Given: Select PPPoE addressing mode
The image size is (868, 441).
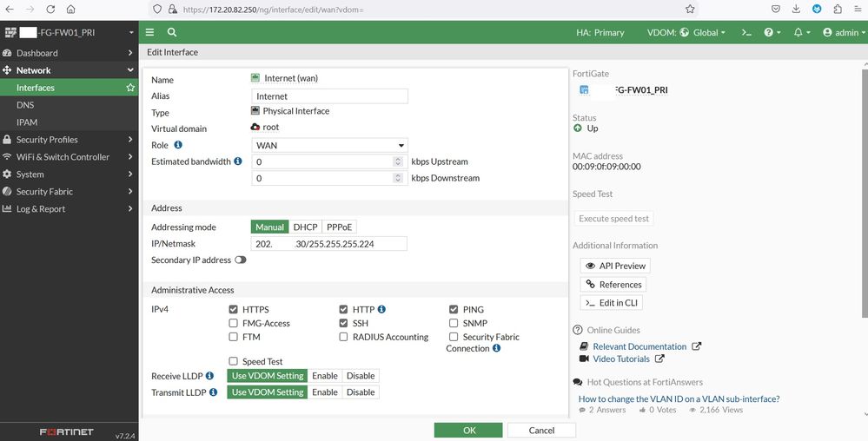Looking at the screenshot, I should (x=340, y=227).
